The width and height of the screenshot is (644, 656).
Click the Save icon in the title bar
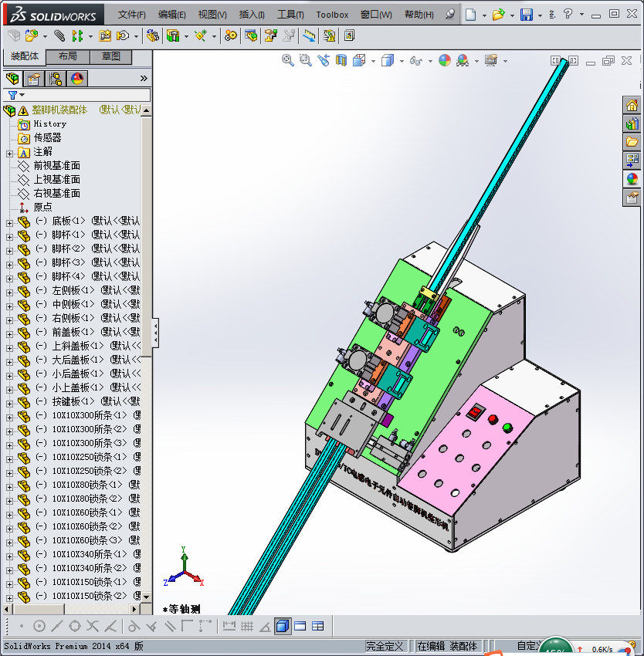(527, 15)
